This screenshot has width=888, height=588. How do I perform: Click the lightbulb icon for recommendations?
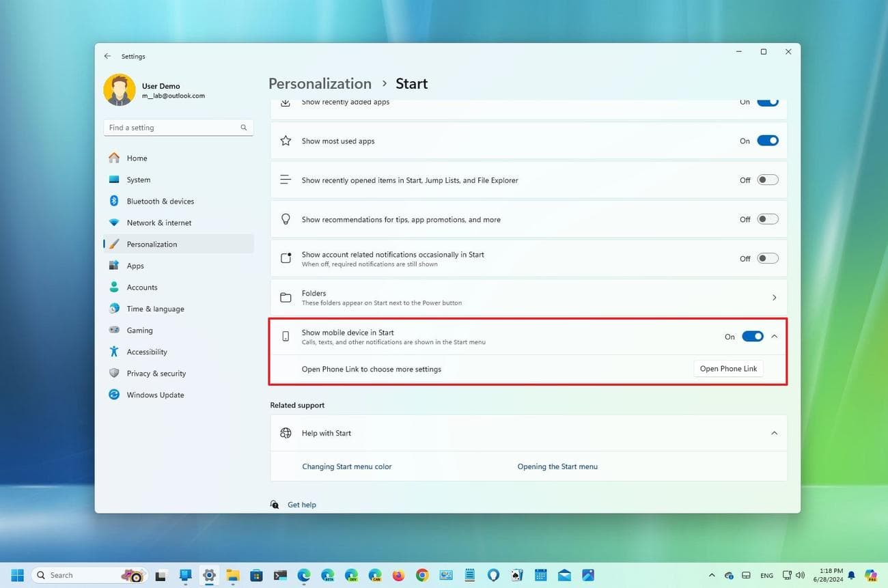tap(286, 219)
